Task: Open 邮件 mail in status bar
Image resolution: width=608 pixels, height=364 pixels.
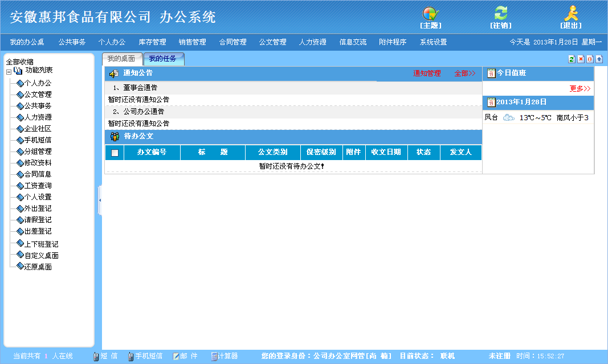Action: 185,356
